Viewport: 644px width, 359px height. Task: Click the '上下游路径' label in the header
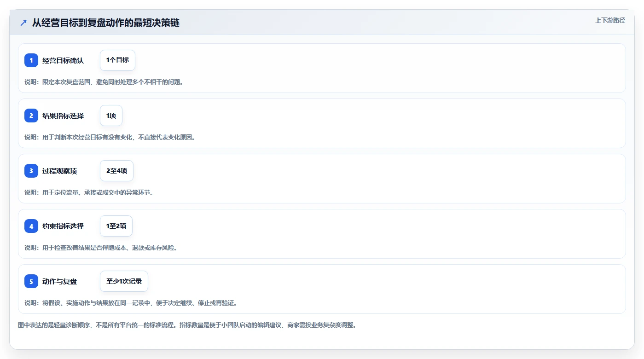[x=610, y=20]
